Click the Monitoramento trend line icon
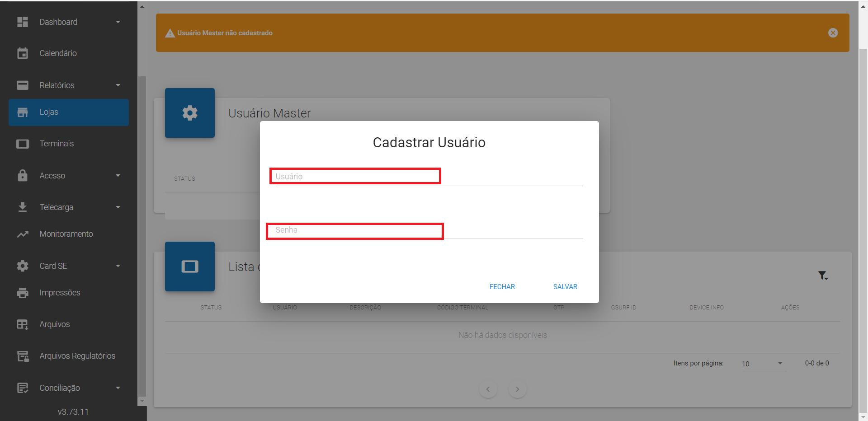 click(23, 234)
